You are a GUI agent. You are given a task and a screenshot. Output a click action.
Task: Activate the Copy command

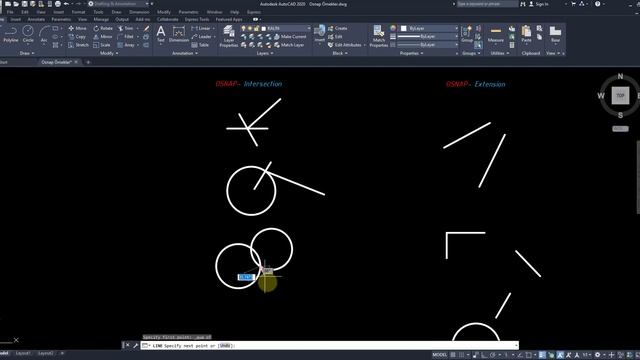tap(77, 37)
